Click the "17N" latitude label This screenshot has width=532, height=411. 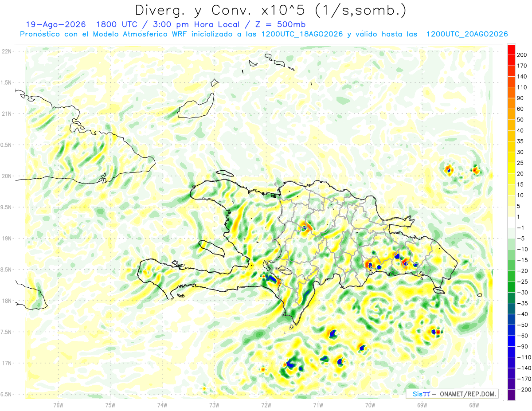(6, 363)
